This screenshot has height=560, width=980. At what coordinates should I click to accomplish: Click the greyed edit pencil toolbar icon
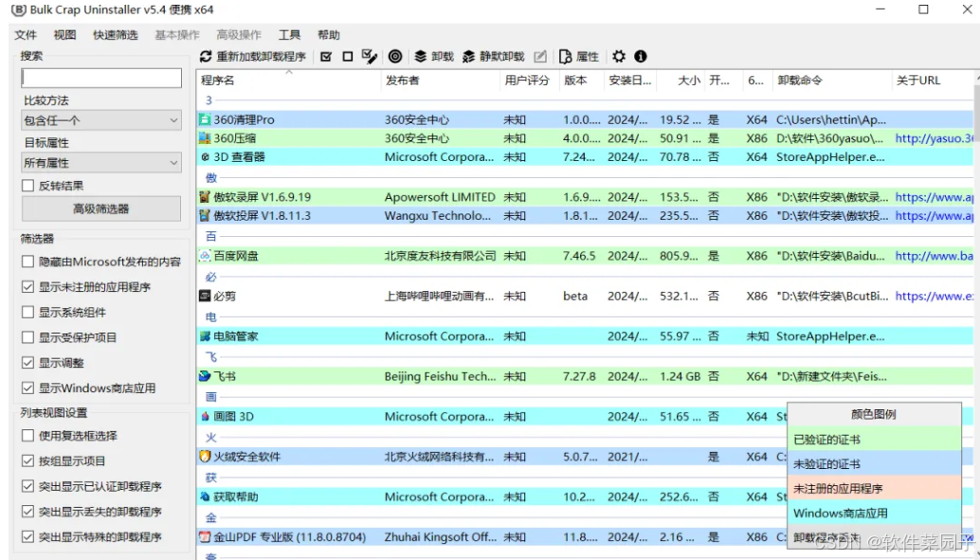pos(540,56)
